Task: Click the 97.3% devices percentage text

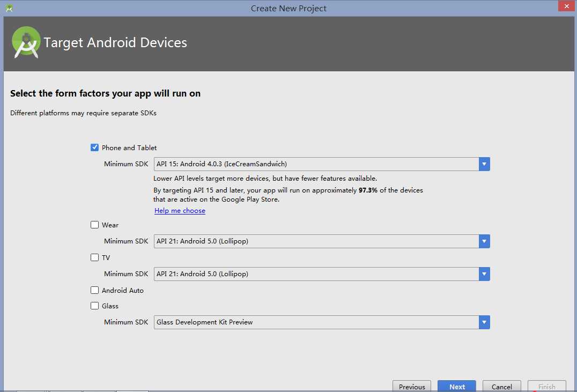Action: [x=368, y=190]
